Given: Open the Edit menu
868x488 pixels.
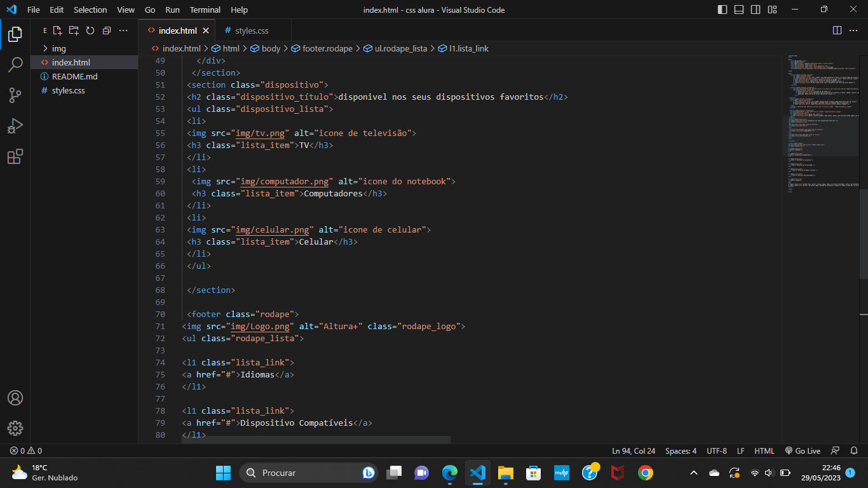Looking at the screenshot, I should tap(57, 10).
